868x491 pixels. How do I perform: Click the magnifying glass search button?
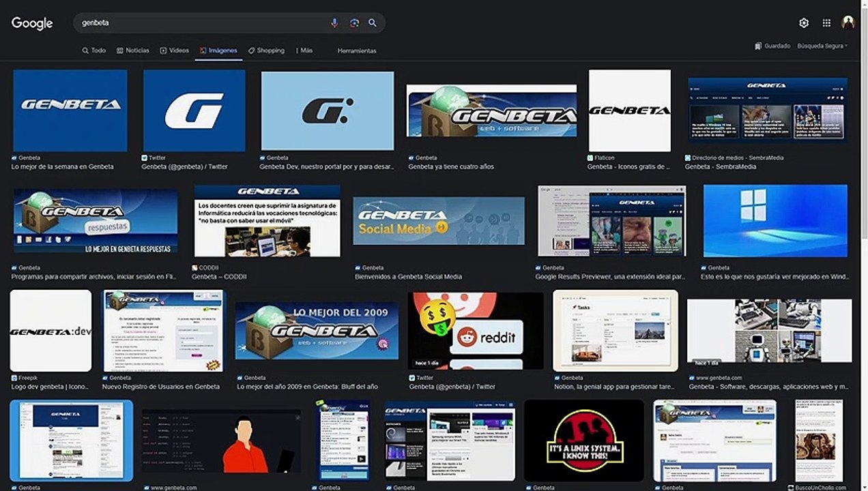373,23
